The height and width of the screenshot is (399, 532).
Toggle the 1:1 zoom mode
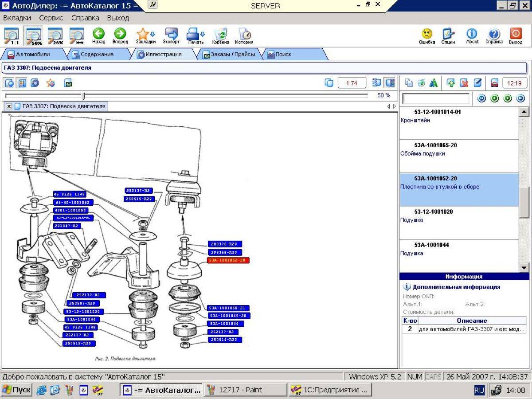point(12,36)
